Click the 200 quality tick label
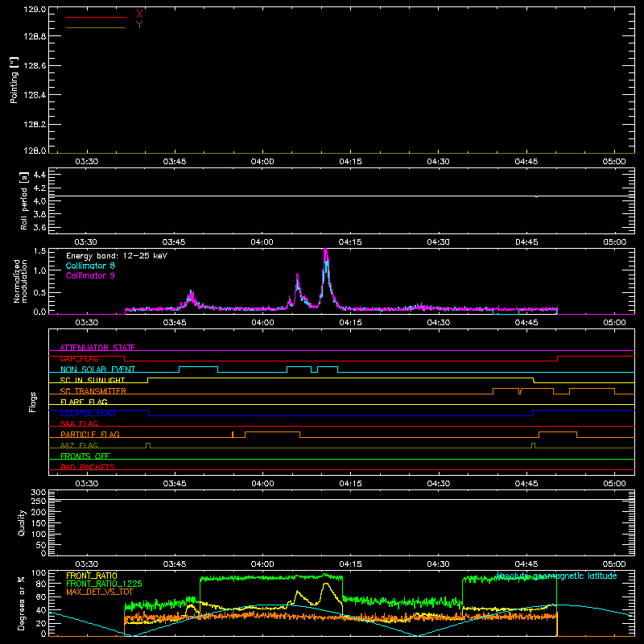Viewport: 644px width, 644px height. pos(38,512)
